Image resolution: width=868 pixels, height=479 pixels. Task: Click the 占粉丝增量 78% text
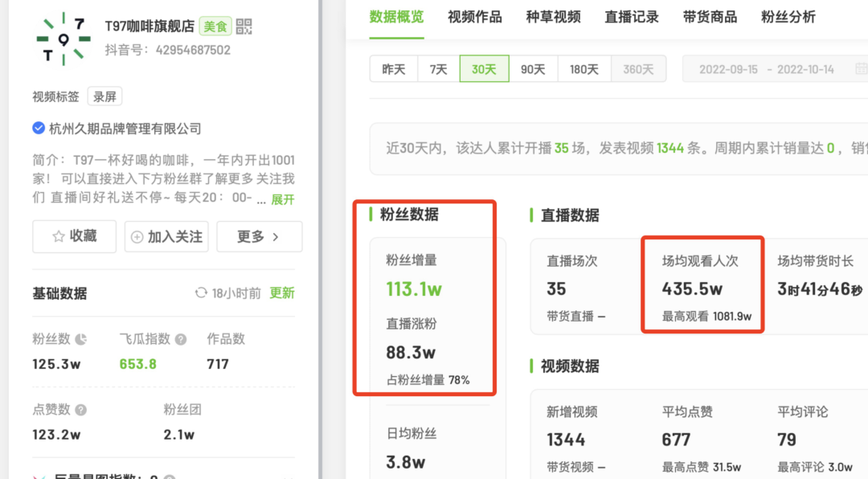pos(428,380)
